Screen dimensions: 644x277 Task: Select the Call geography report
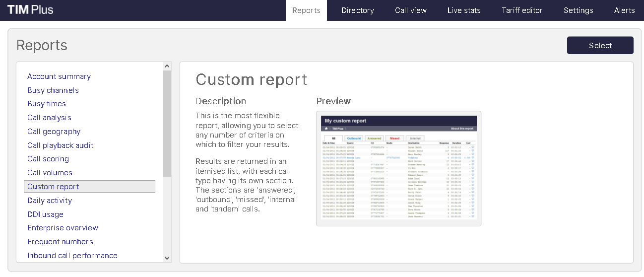pos(54,132)
